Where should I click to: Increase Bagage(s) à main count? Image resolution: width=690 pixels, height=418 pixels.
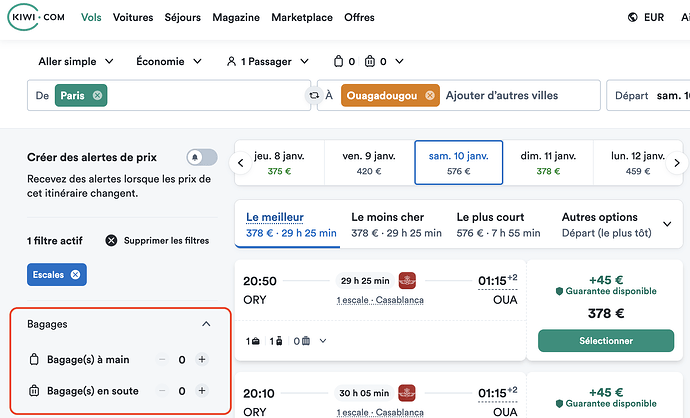click(x=202, y=359)
